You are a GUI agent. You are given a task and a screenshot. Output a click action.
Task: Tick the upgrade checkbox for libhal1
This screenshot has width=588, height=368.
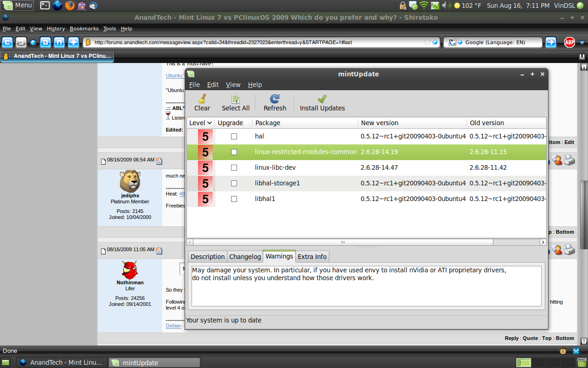pos(234,199)
